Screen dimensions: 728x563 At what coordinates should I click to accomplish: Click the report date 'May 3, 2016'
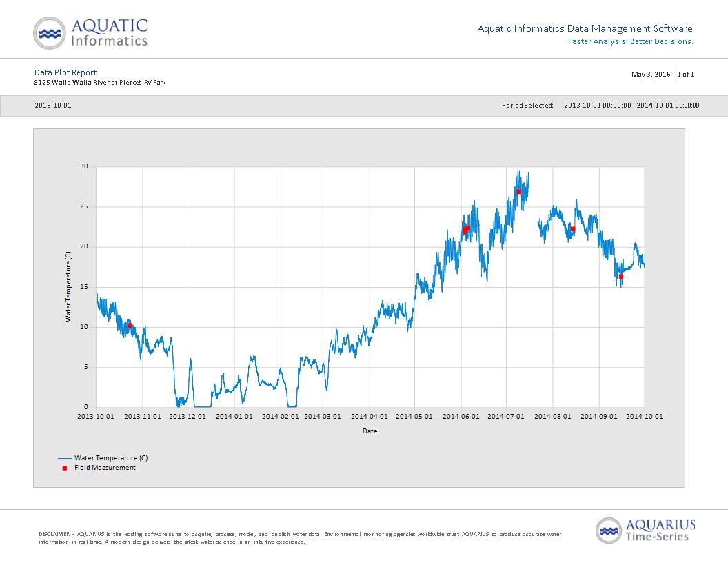[x=651, y=75]
